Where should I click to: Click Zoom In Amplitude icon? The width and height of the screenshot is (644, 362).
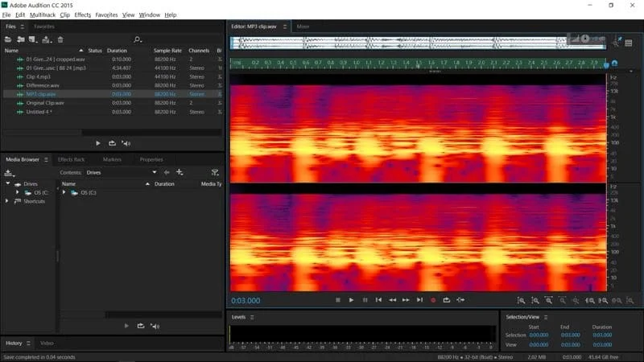point(521,300)
